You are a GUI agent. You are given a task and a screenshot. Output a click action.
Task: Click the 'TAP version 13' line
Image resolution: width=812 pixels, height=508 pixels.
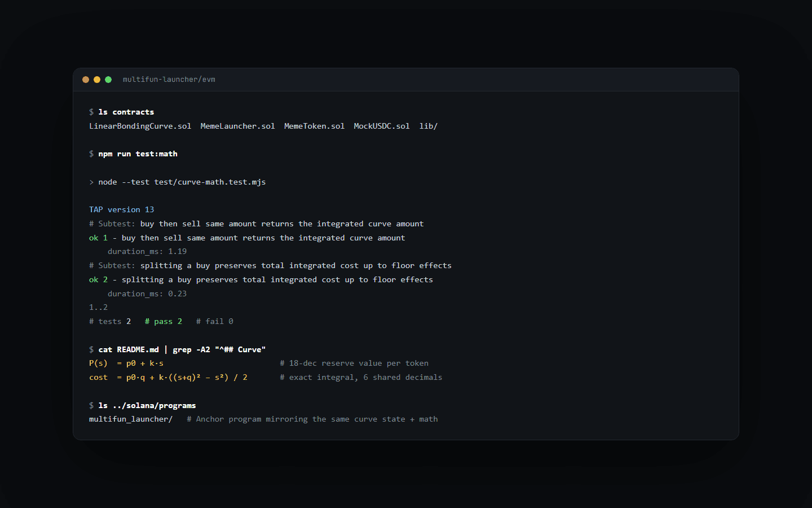tap(122, 209)
